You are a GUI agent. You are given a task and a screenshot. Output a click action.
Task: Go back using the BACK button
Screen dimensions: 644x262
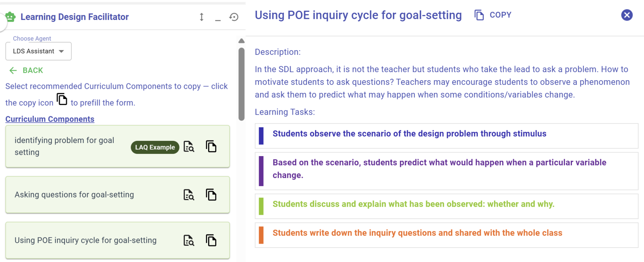[26, 71]
